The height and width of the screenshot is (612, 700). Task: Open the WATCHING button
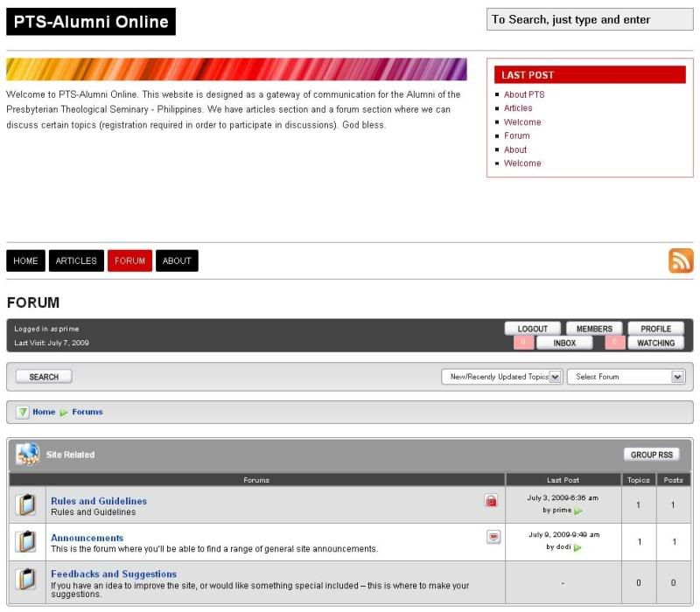pos(655,343)
